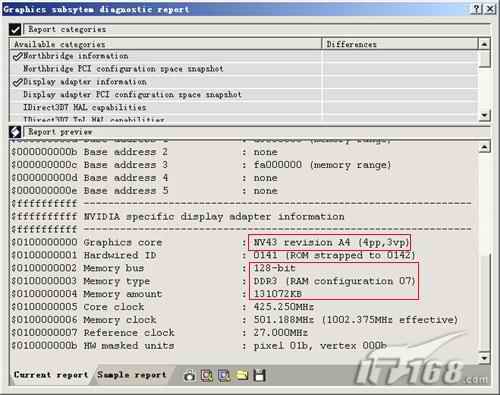Select the 'Core clock' label
Viewport: 500px width, 395px height.
point(114,307)
